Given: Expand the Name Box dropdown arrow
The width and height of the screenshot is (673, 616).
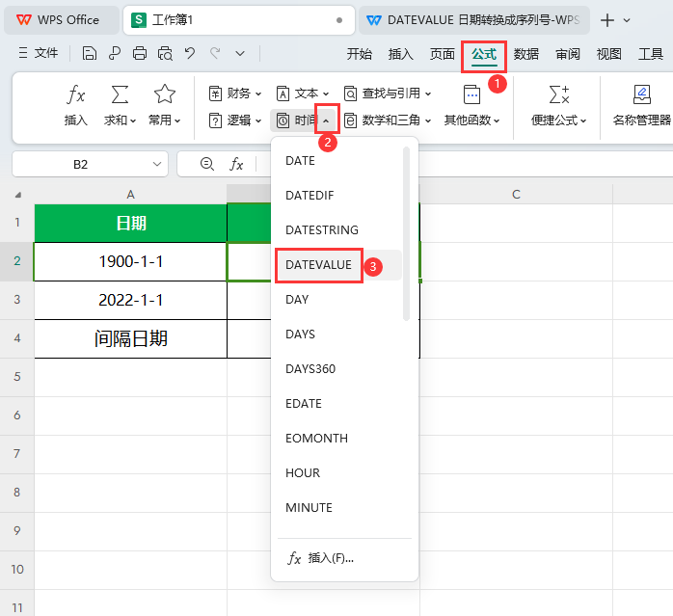Looking at the screenshot, I should click(157, 165).
